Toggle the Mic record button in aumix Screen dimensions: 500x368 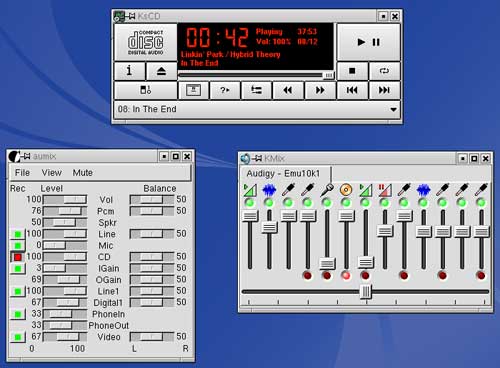18,246
